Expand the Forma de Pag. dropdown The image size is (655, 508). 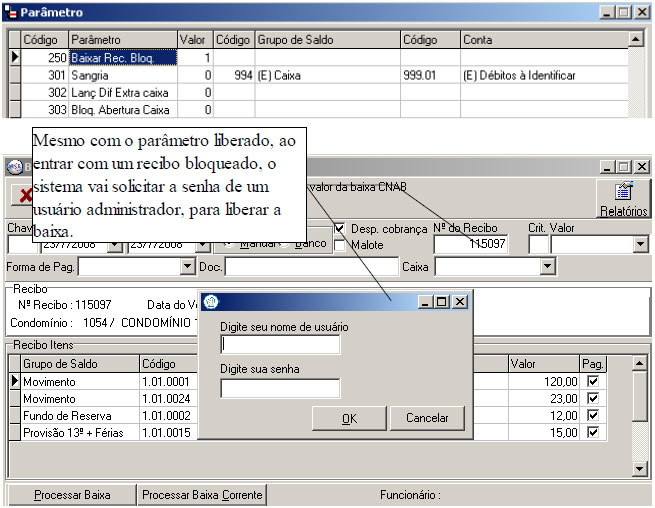[x=187, y=267]
